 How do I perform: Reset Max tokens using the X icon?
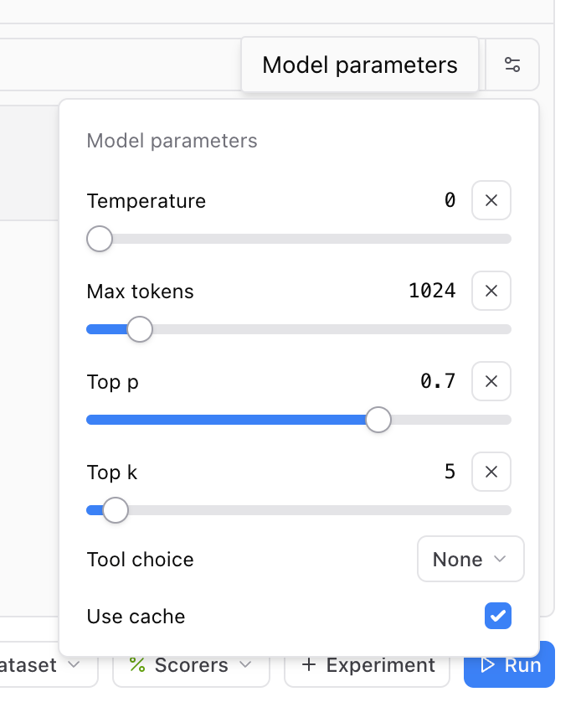point(491,291)
